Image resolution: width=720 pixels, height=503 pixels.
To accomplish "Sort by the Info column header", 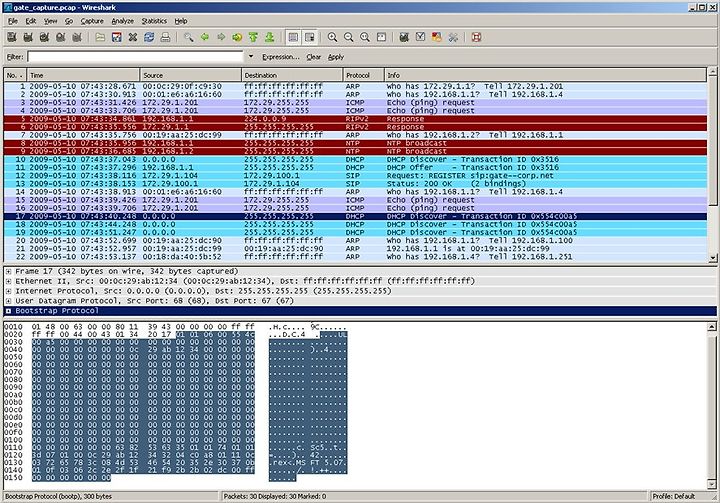I will 546,75.
